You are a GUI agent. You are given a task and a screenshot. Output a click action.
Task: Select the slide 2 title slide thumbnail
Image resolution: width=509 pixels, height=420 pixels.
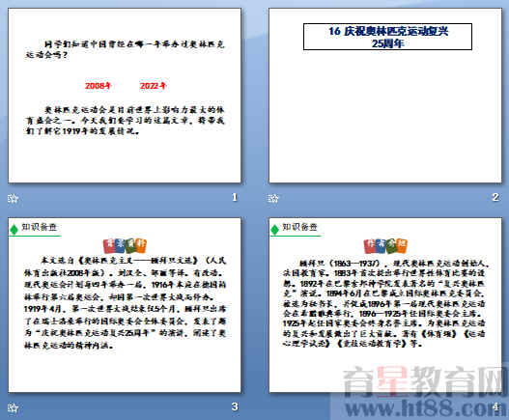[x=385, y=96]
